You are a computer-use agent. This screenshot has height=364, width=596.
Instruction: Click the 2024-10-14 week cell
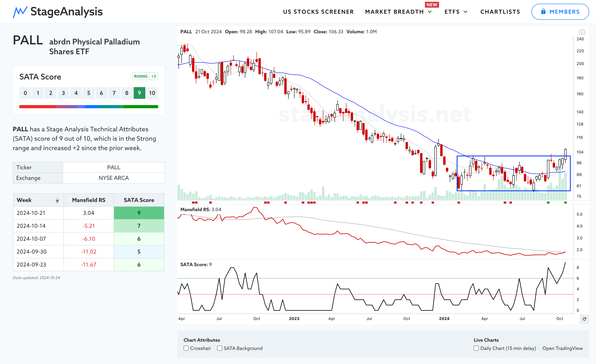tap(38, 226)
